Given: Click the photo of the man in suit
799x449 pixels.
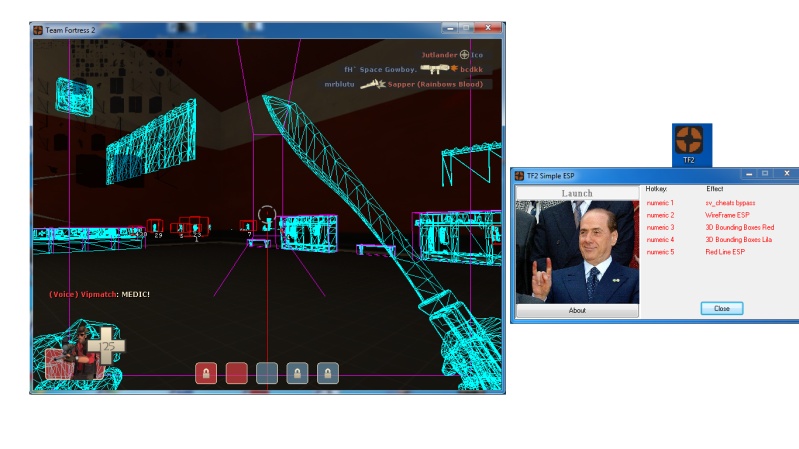Looking at the screenshot, I should [577, 251].
